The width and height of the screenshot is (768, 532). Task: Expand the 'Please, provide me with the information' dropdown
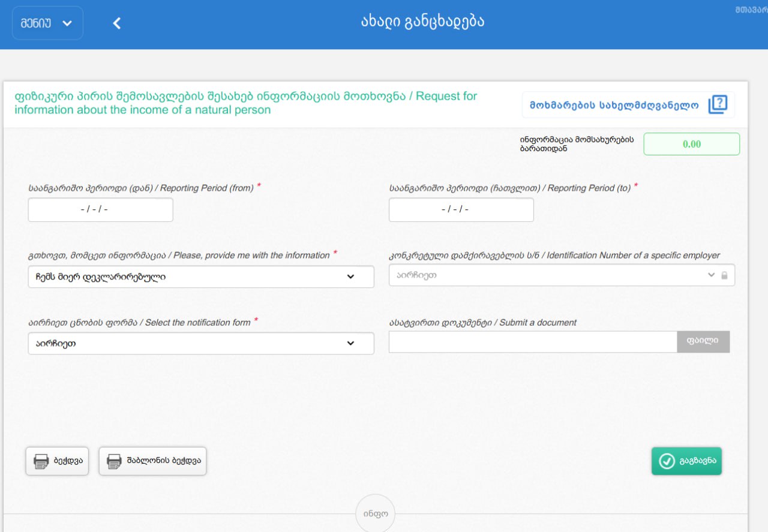pyautogui.click(x=200, y=276)
